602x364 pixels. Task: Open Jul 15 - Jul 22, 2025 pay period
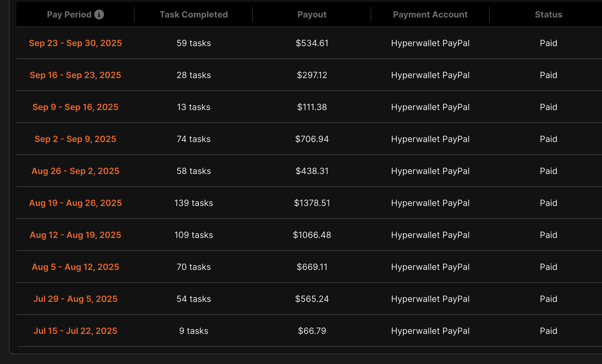point(75,331)
